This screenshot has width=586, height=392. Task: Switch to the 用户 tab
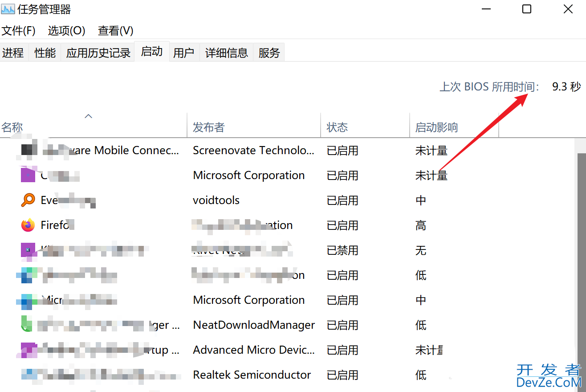point(184,53)
